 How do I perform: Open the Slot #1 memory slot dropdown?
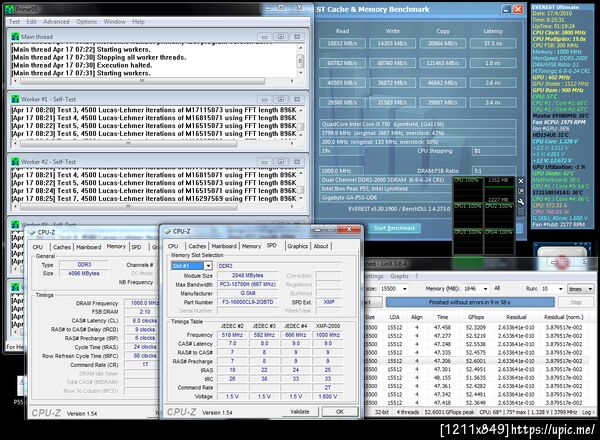click(208, 266)
